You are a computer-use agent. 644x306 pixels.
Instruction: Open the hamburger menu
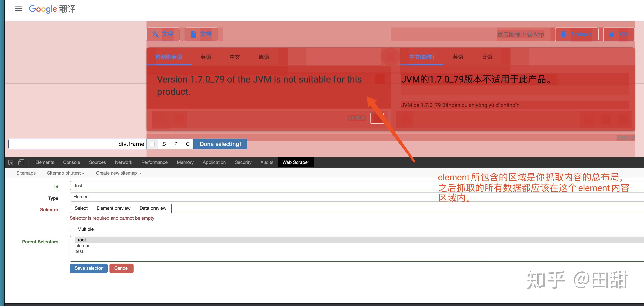pyautogui.click(x=18, y=9)
